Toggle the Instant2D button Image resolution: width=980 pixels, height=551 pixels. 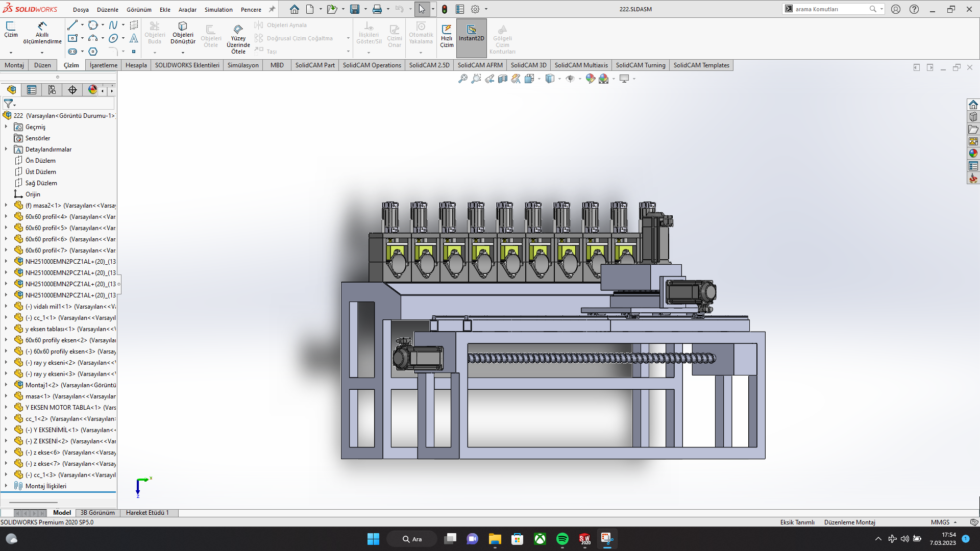(471, 33)
